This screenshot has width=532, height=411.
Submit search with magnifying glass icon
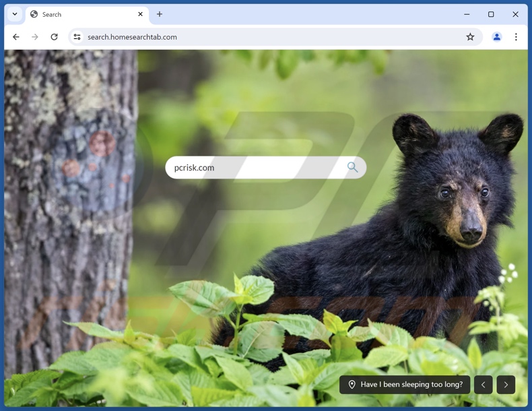tap(353, 167)
